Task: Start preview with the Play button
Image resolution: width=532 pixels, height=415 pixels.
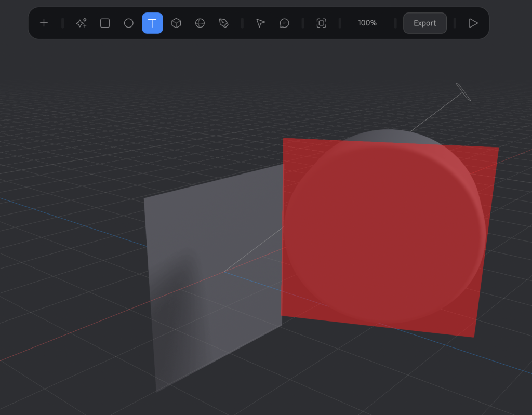Action: [x=473, y=23]
